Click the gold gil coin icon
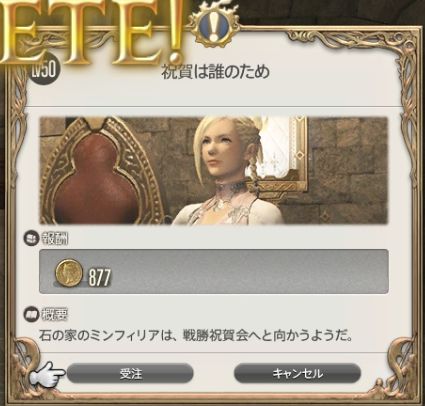This screenshot has width=425, height=406. [68, 273]
